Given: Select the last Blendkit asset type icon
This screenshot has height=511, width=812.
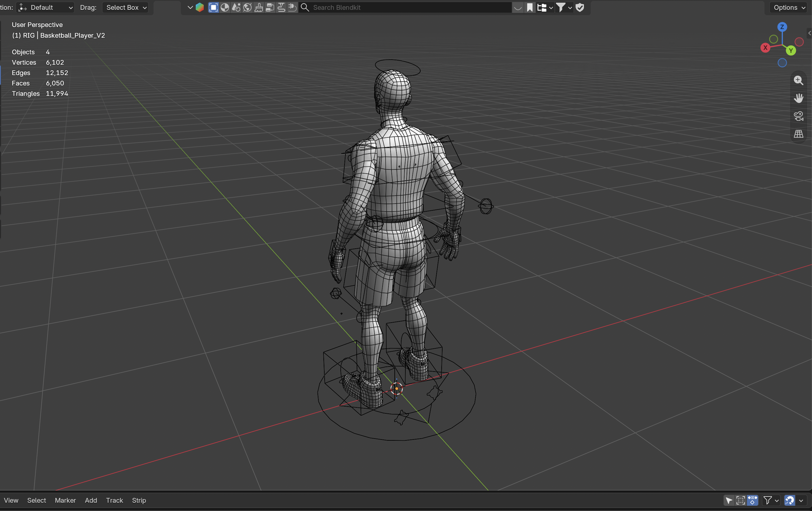Looking at the screenshot, I should [x=292, y=7].
